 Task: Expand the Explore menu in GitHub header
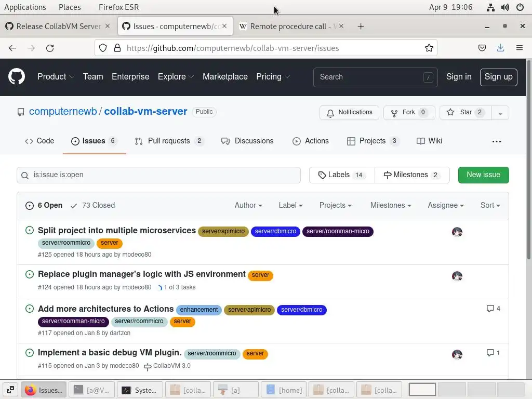pyautogui.click(x=176, y=77)
